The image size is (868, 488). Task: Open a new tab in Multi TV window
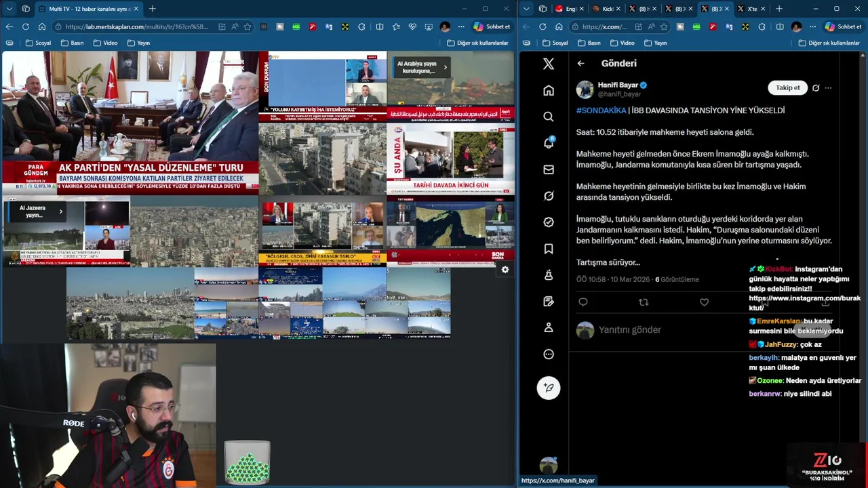(153, 9)
